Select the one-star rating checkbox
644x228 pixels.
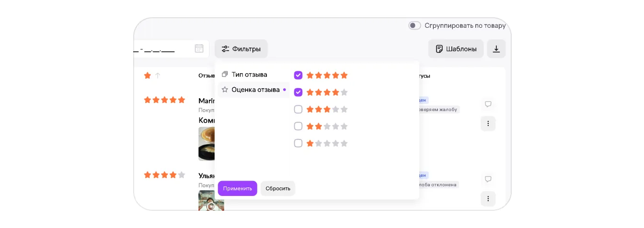coord(298,143)
